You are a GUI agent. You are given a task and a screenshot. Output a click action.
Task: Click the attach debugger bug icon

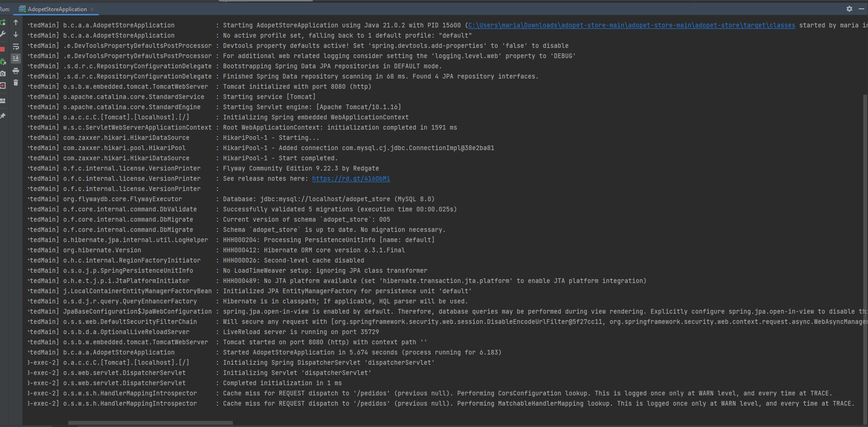click(3, 61)
